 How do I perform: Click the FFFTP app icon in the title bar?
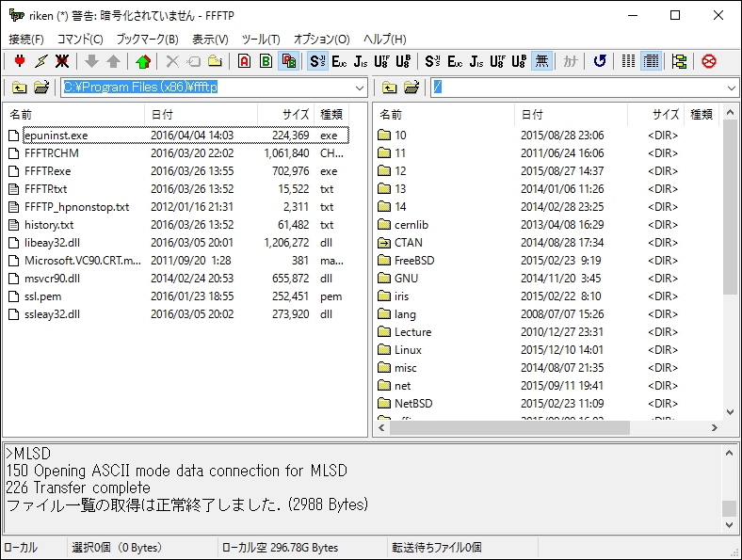[17, 16]
